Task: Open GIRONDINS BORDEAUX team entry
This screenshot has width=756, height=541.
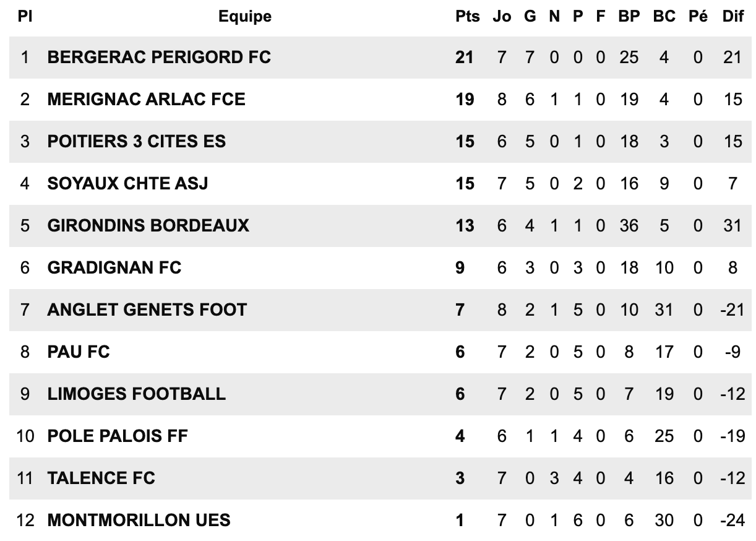Action: pyautogui.click(x=148, y=225)
